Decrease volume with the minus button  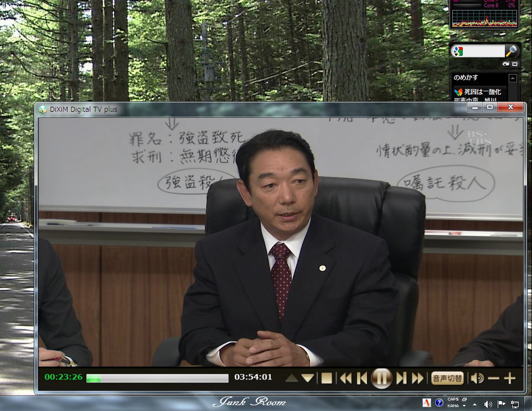click(x=493, y=378)
